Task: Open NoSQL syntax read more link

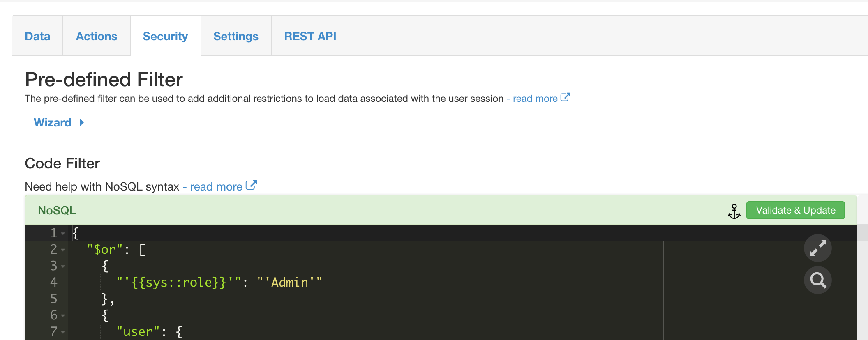Action: (x=216, y=187)
